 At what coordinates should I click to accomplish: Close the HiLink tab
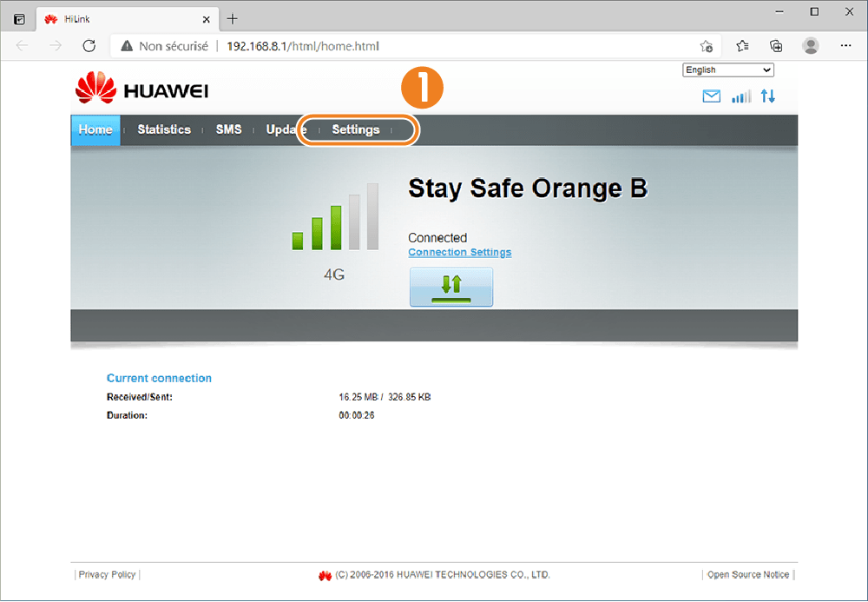206,19
